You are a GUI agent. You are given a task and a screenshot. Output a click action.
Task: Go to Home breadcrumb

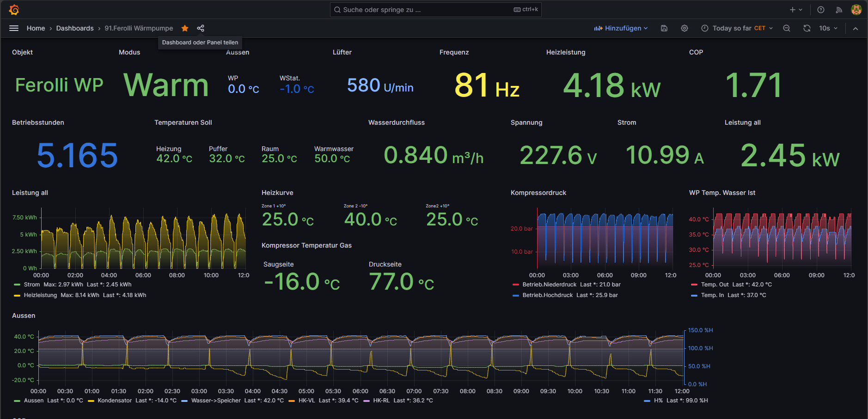(x=36, y=28)
